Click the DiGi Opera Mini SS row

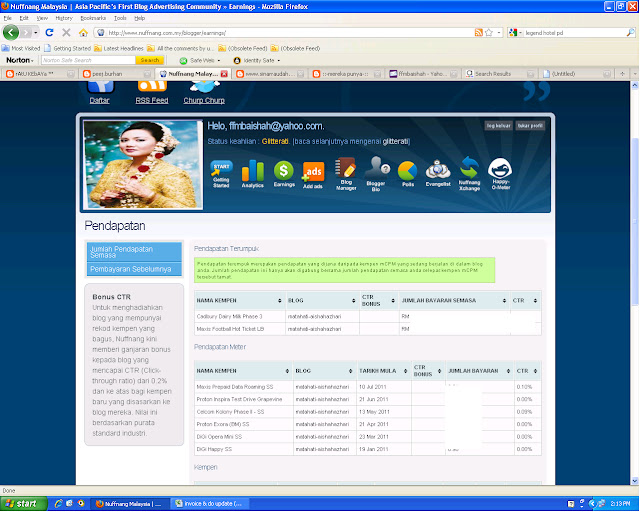(x=368, y=436)
